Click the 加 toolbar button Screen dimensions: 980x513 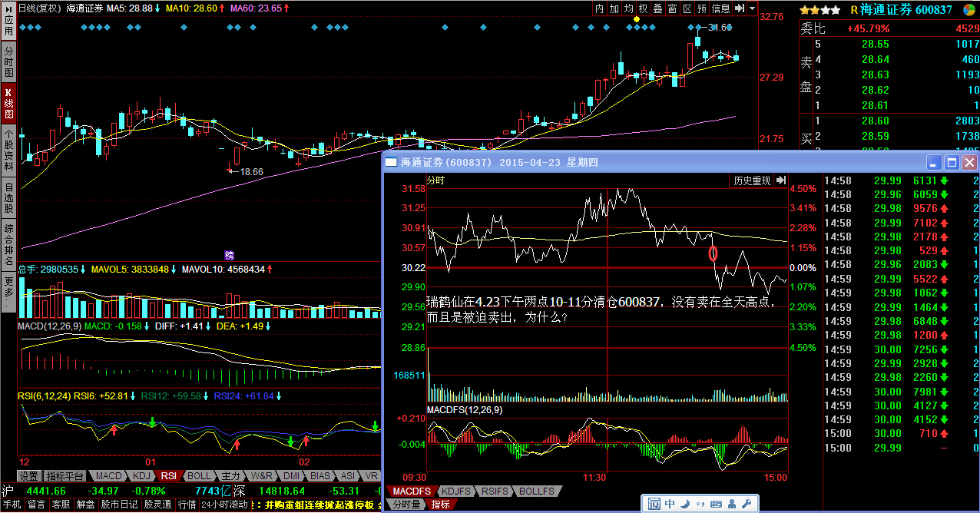[614, 8]
